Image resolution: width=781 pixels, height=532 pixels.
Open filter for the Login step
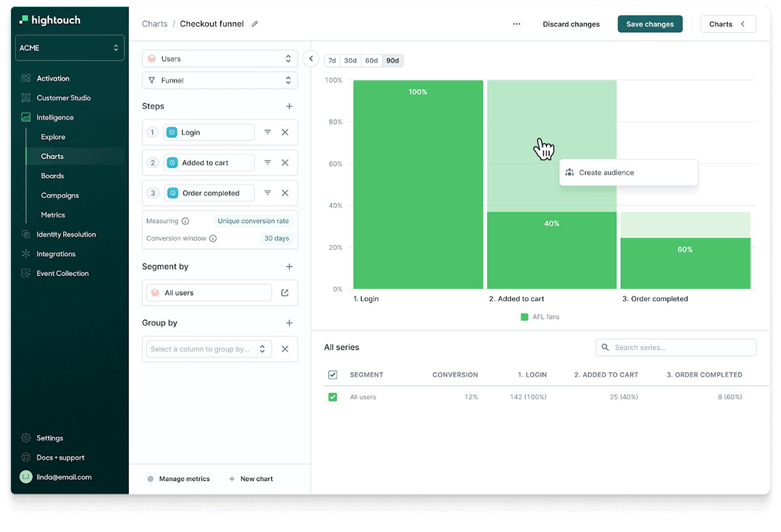tap(267, 132)
